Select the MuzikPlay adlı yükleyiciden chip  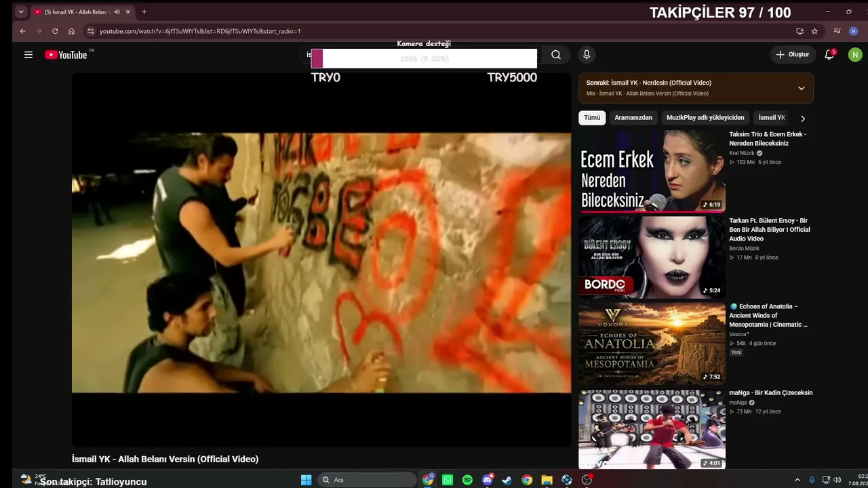[705, 118]
